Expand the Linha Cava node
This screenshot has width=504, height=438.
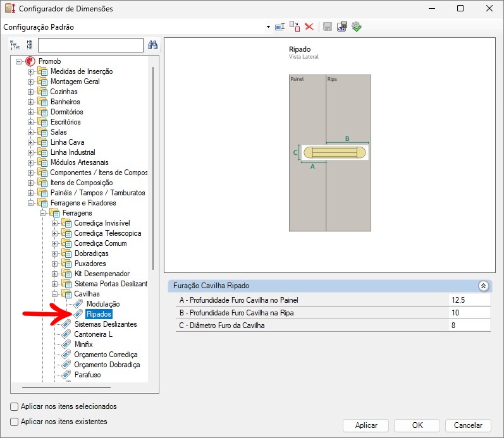click(30, 142)
